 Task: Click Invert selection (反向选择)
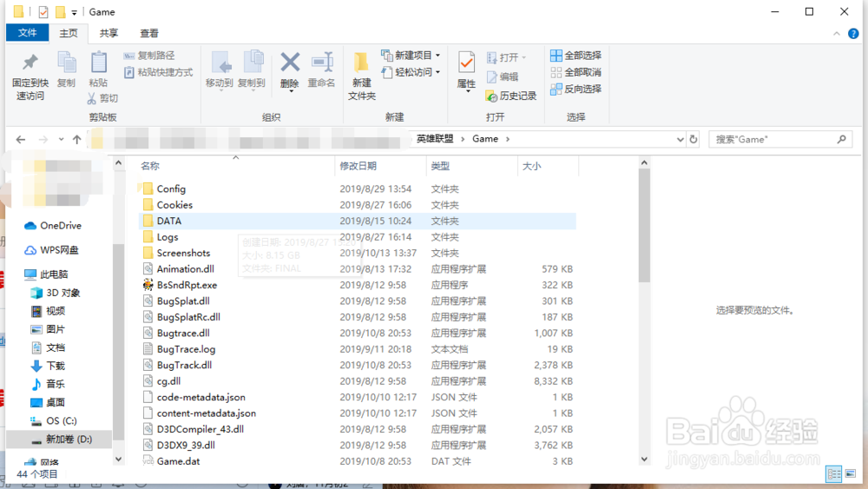click(x=575, y=89)
